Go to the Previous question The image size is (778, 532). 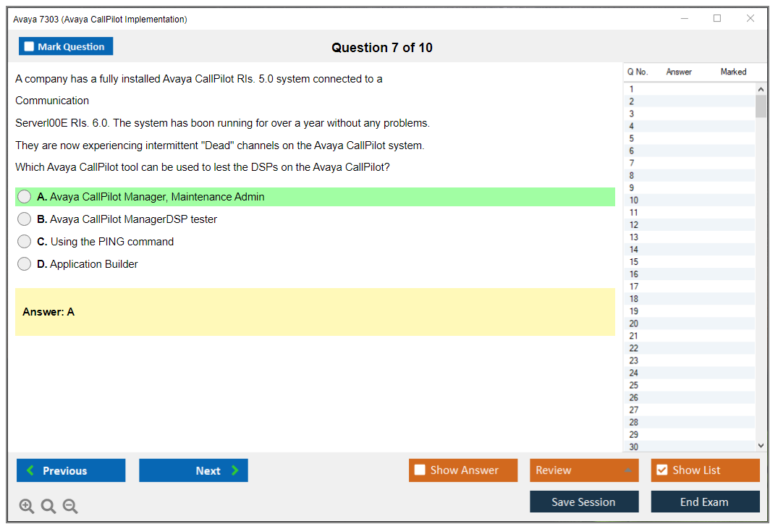pos(71,470)
